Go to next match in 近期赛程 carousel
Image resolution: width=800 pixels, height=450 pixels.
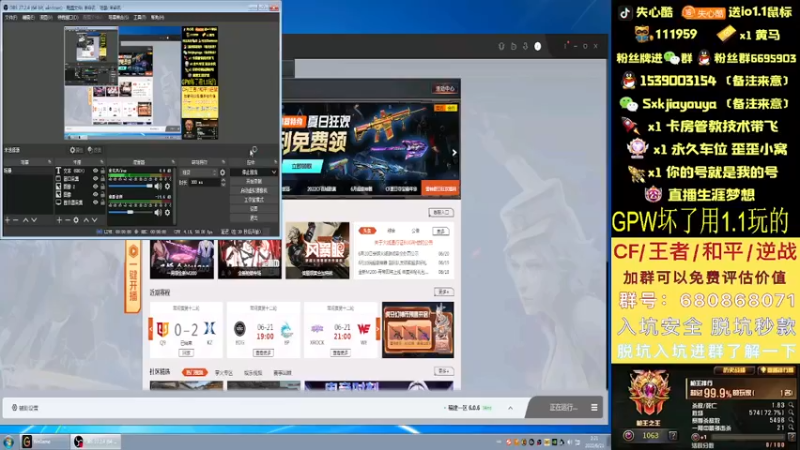[378, 329]
